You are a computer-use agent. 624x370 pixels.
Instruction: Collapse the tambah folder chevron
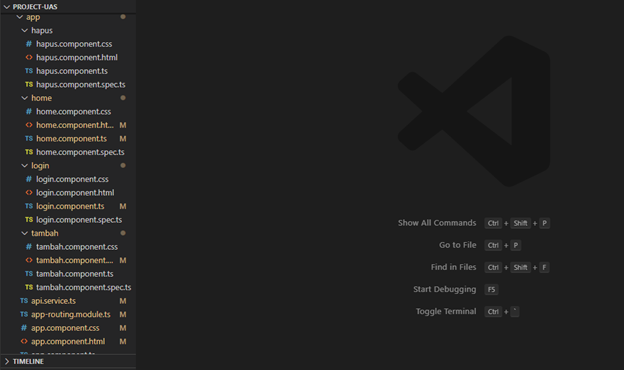pos(25,233)
